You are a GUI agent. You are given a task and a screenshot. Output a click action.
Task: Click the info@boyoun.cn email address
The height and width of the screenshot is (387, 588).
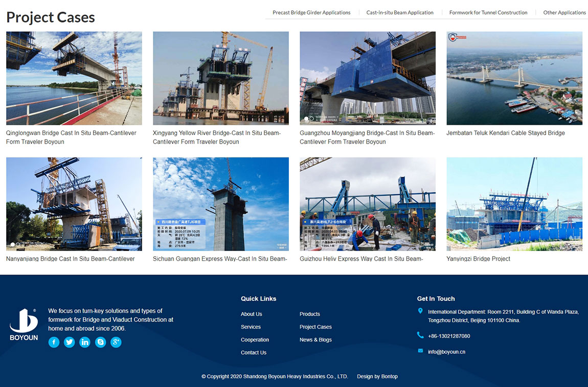pyautogui.click(x=446, y=352)
